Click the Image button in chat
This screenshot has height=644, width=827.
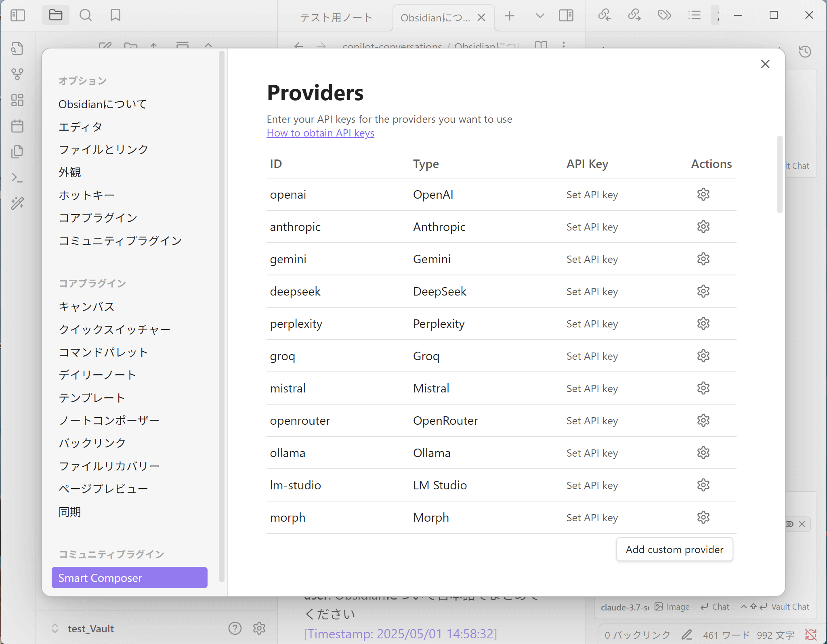point(672,606)
